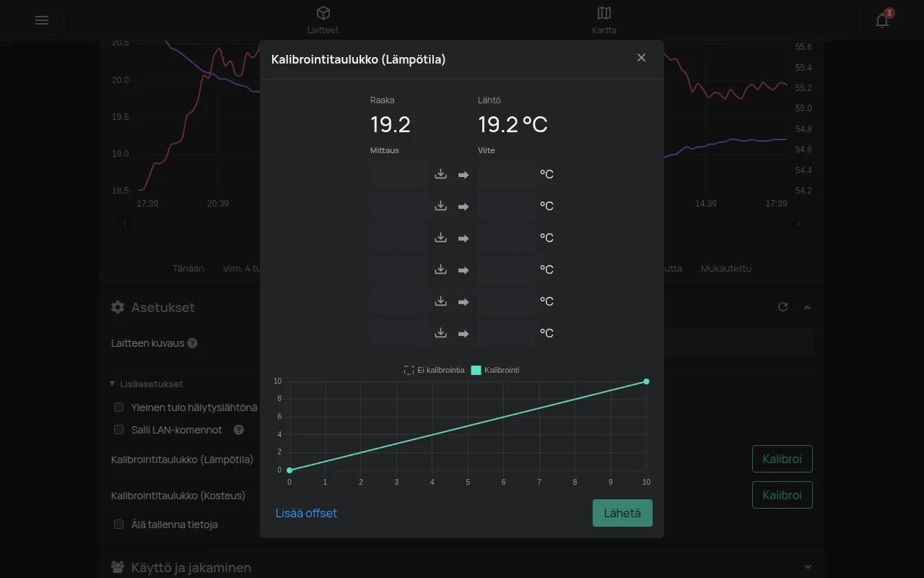Focus the sixth row Mittaus input
The width and height of the screenshot is (924, 578).
coord(398,333)
